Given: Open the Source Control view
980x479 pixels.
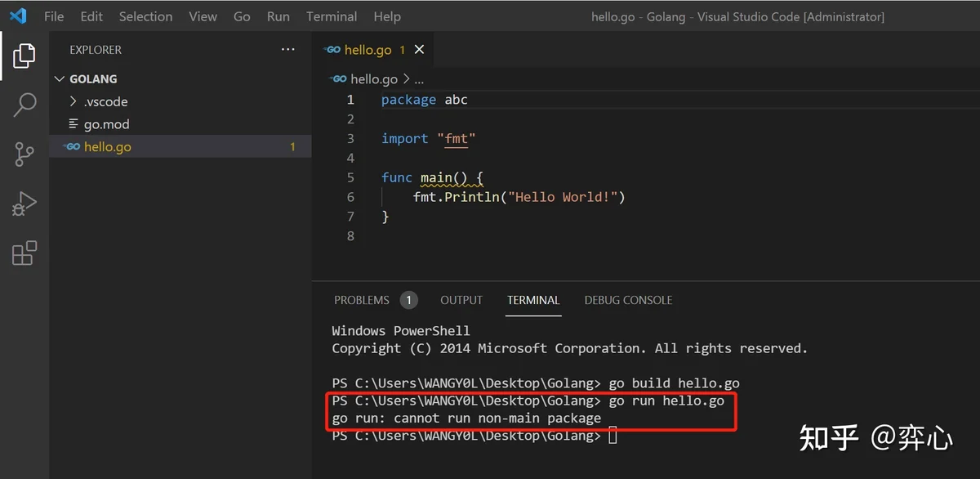Looking at the screenshot, I should point(24,154).
